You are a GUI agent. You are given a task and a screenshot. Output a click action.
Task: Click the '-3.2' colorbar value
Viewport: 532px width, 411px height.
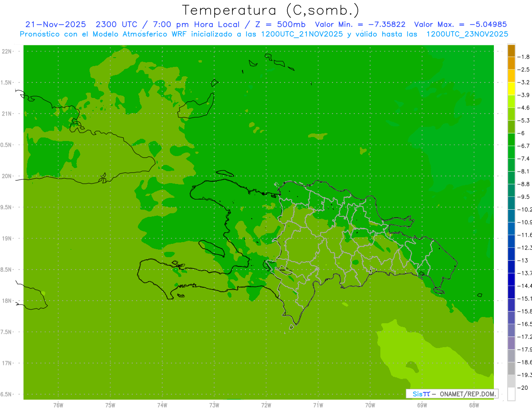tap(524, 82)
